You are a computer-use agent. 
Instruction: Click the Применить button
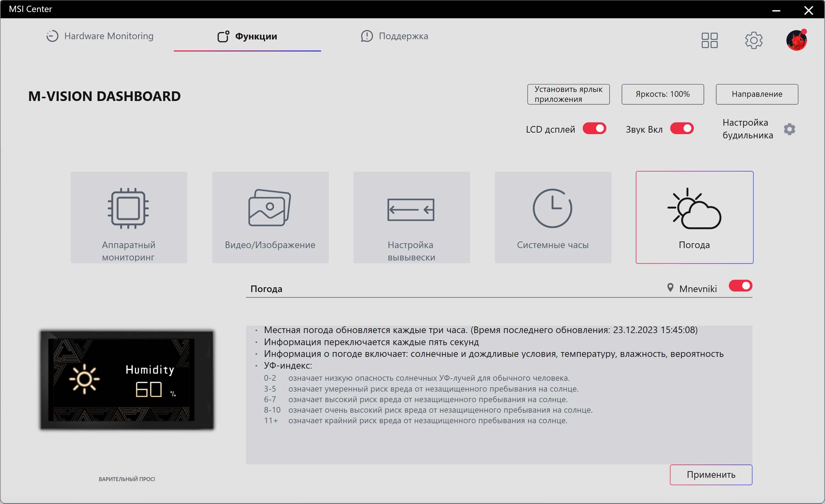click(711, 474)
